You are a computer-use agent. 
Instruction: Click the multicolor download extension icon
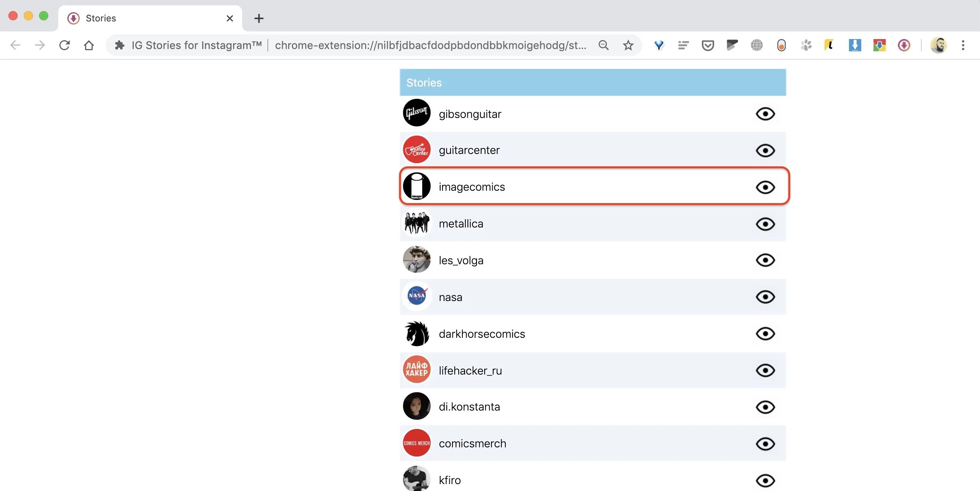pos(879,45)
